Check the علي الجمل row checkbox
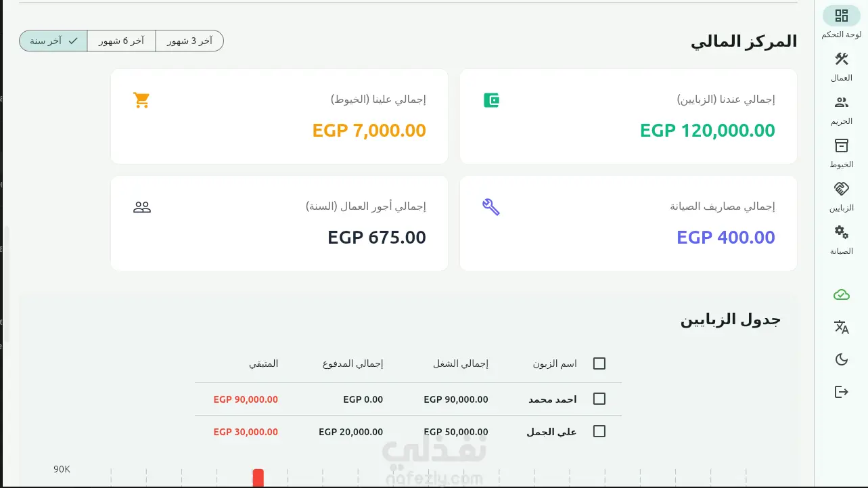 (599, 431)
